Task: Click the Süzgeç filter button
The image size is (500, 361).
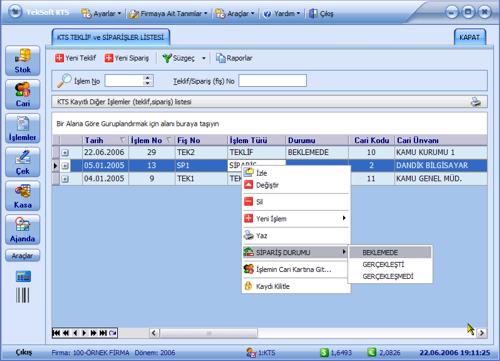Action: coord(178,58)
